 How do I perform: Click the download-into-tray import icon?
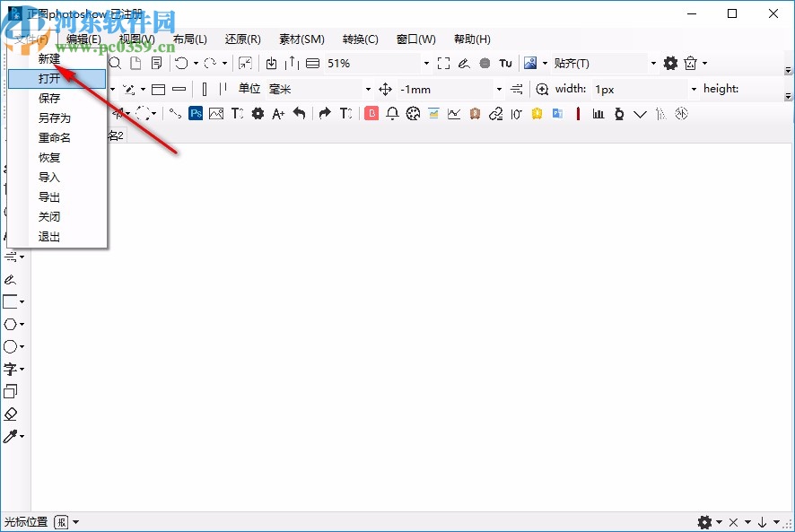(271, 64)
